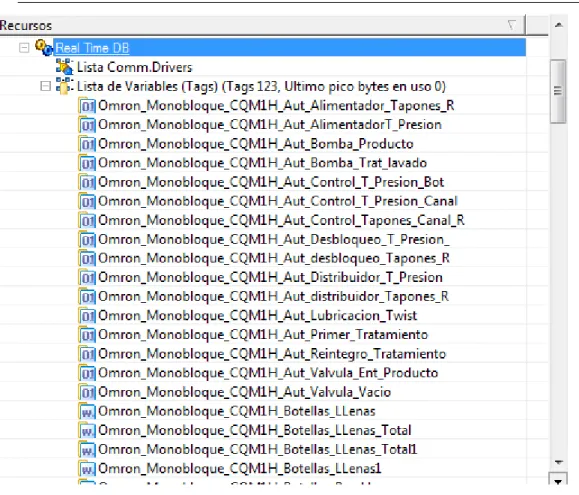Click word icon of Botellas_LLenas_Total1 tag
The image size is (579, 495).
(x=88, y=450)
